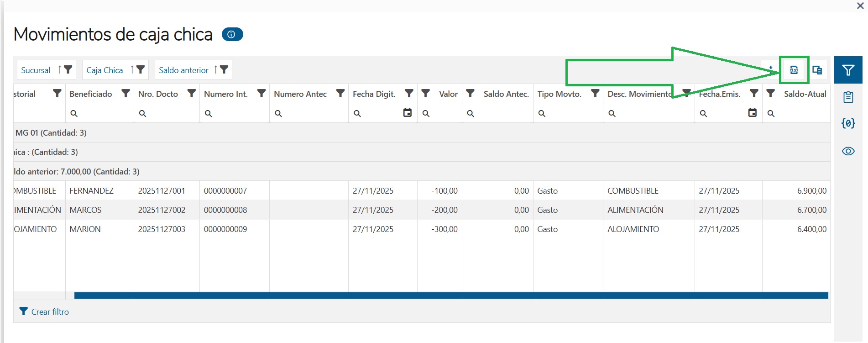This screenshot has width=868, height=343.
Task: Toggle the eye visibility icon in sidebar
Action: (x=848, y=151)
